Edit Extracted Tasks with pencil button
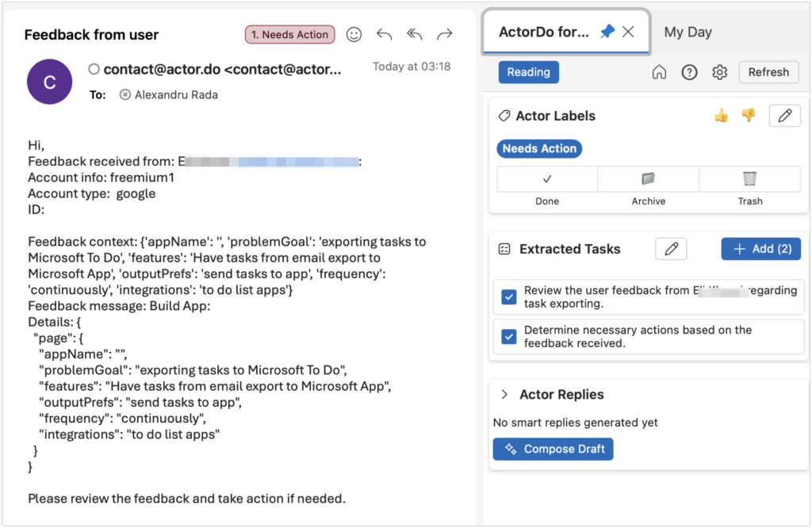The width and height of the screenshot is (812, 528). pos(671,249)
